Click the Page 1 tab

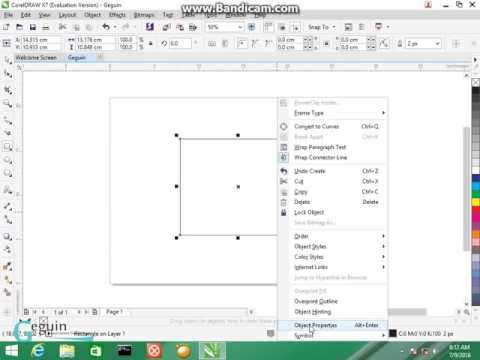coord(114,312)
